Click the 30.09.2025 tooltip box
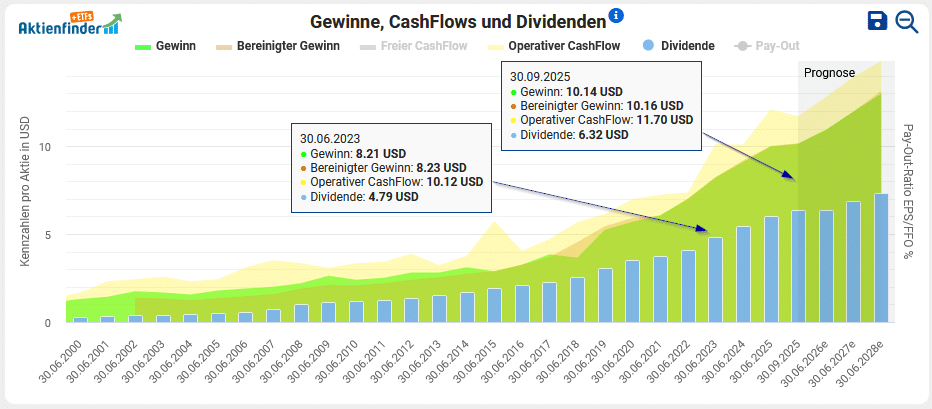 pos(599,105)
